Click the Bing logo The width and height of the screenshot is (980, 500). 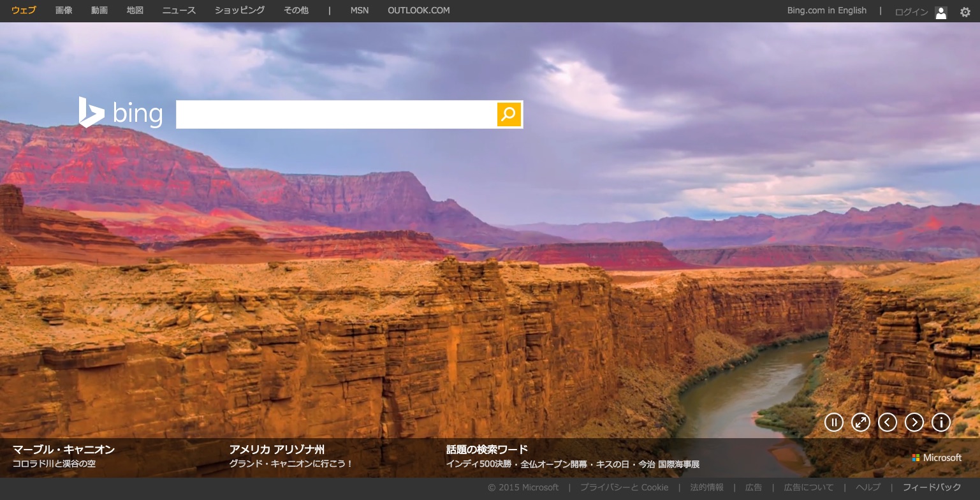click(121, 113)
